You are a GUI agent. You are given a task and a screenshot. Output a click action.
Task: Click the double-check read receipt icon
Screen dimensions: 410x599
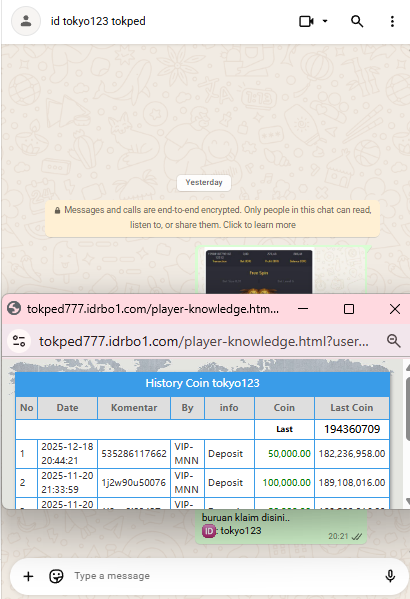tap(357, 536)
